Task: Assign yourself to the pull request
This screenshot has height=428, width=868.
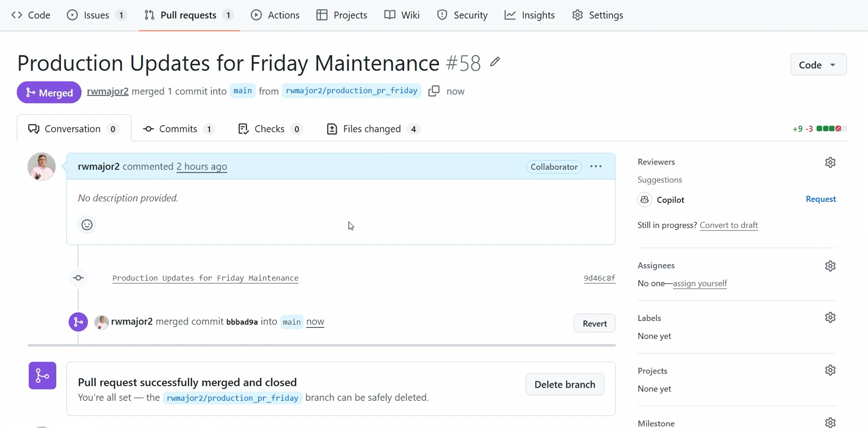Action: tap(700, 283)
